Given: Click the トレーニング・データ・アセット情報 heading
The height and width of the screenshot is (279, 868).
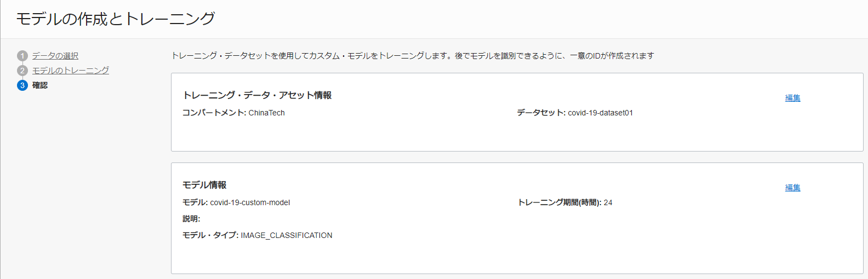Looking at the screenshot, I should 257,95.
